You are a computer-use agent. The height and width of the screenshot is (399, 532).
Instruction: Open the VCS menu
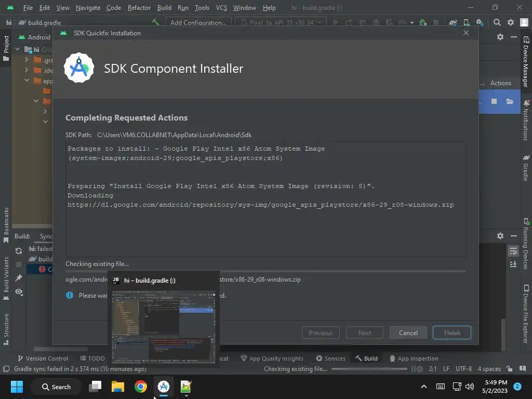coord(221,7)
